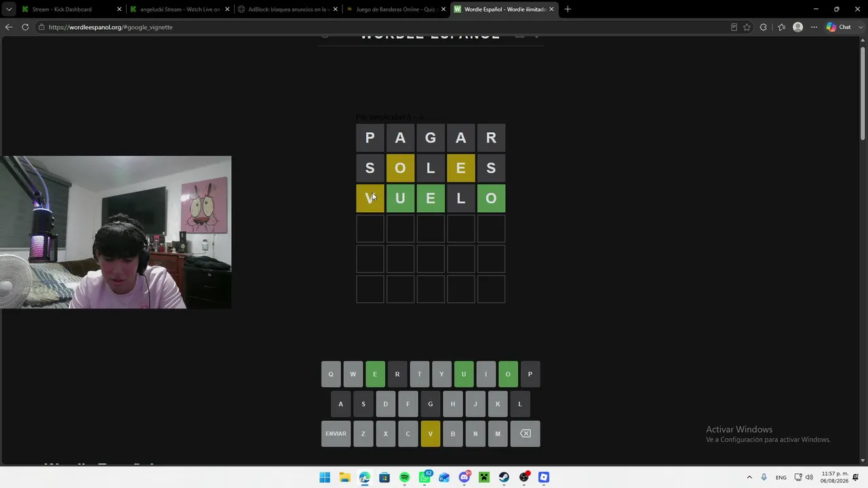Click the backspace key on the on-screen keyboard
The width and height of the screenshot is (868, 488).
(x=525, y=434)
